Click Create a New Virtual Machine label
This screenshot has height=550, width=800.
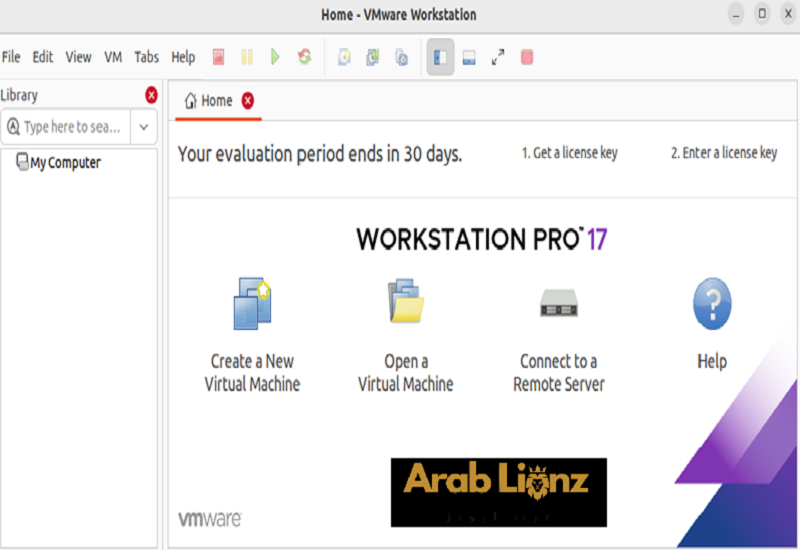click(252, 372)
